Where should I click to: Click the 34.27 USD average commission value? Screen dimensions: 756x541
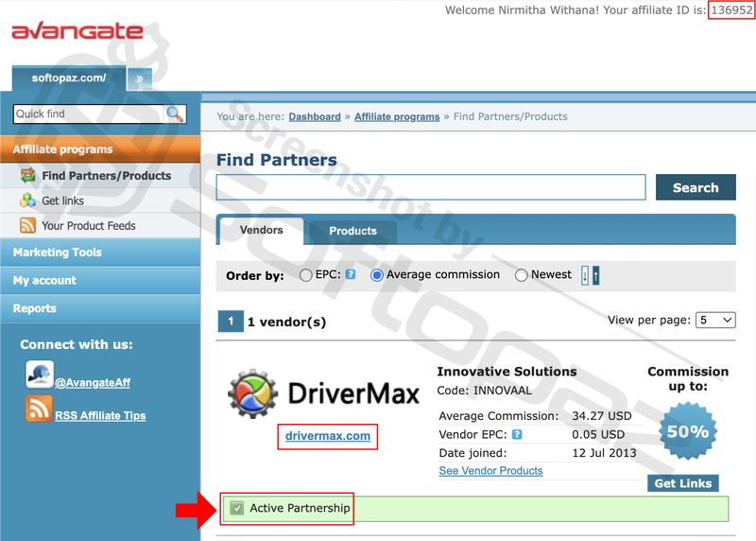(x=601, y=415)
